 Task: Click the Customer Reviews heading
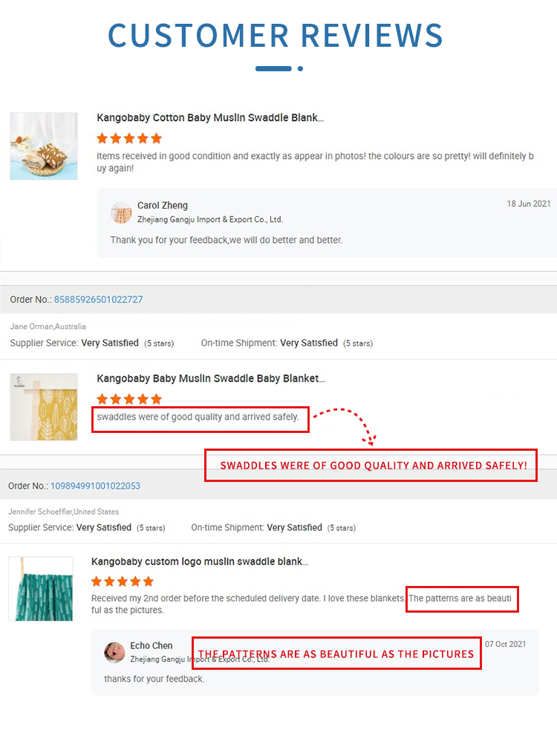tap(276, 35)
